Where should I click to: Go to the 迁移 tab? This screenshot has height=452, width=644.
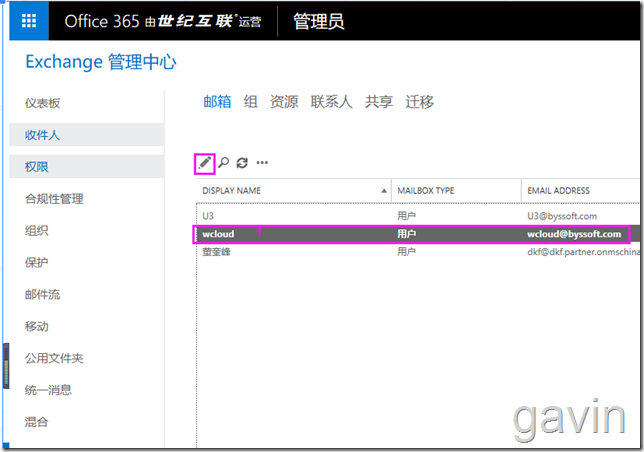tap(419, 101)
